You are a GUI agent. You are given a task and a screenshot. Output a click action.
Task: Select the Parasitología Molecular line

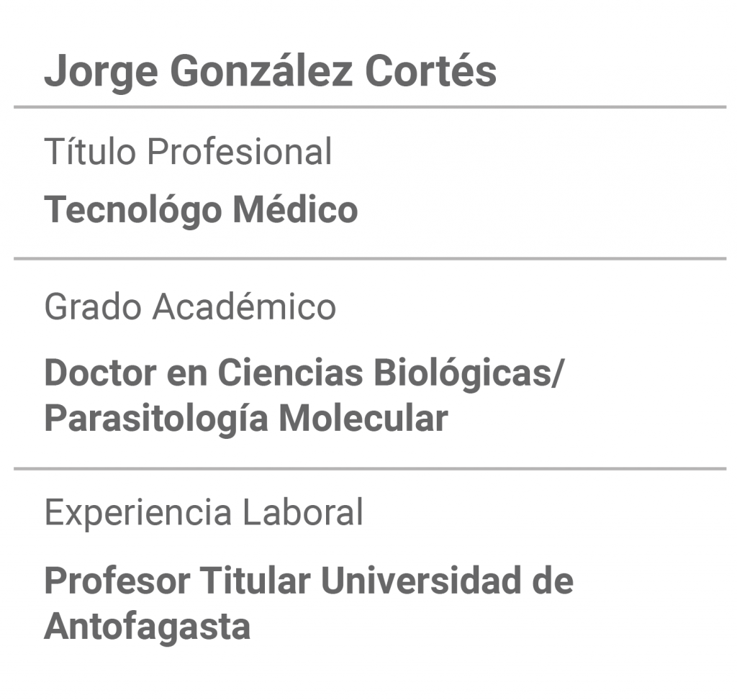246,419
